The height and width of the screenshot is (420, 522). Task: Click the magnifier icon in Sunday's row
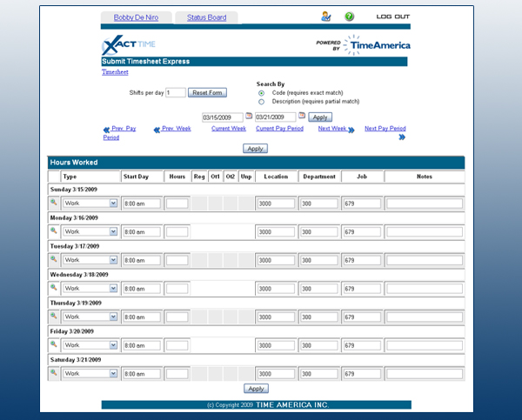point(54,202)
